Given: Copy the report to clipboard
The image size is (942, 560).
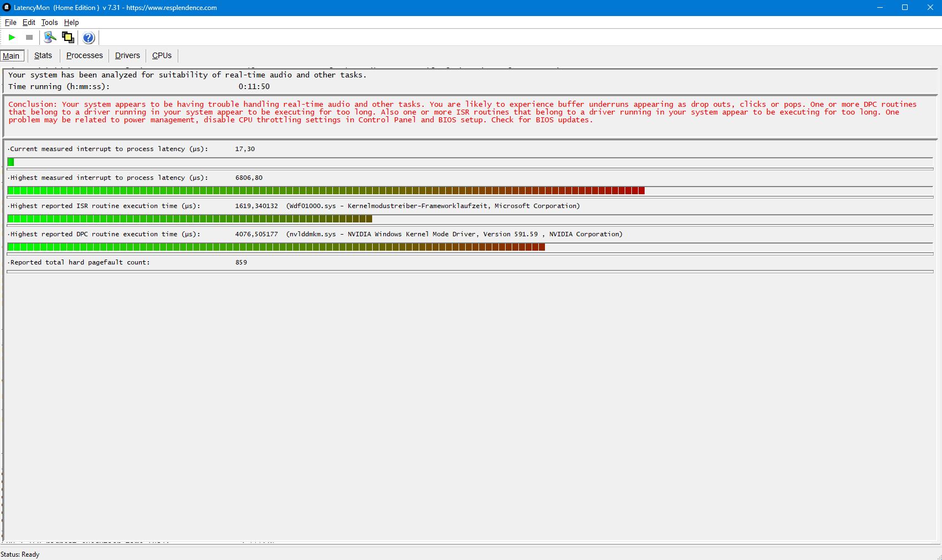Looking at the screenshot, I should point(68,37).
